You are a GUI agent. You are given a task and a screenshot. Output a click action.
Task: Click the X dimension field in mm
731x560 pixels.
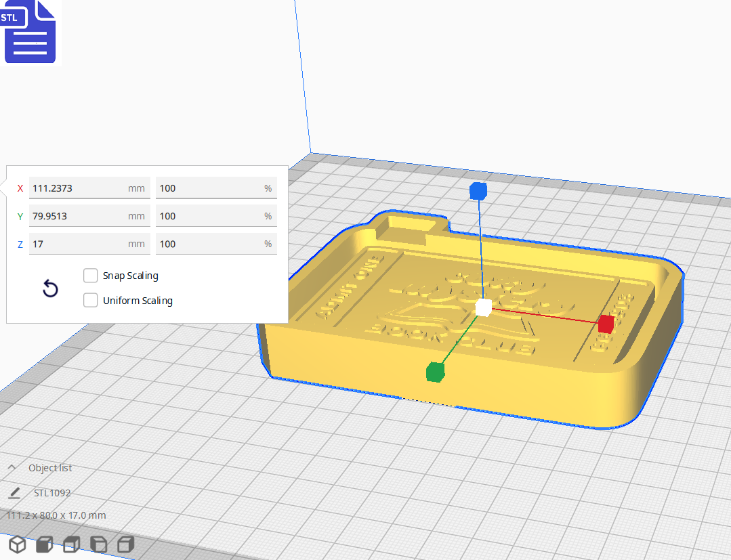pyautogui.click(x=78, y=188)
